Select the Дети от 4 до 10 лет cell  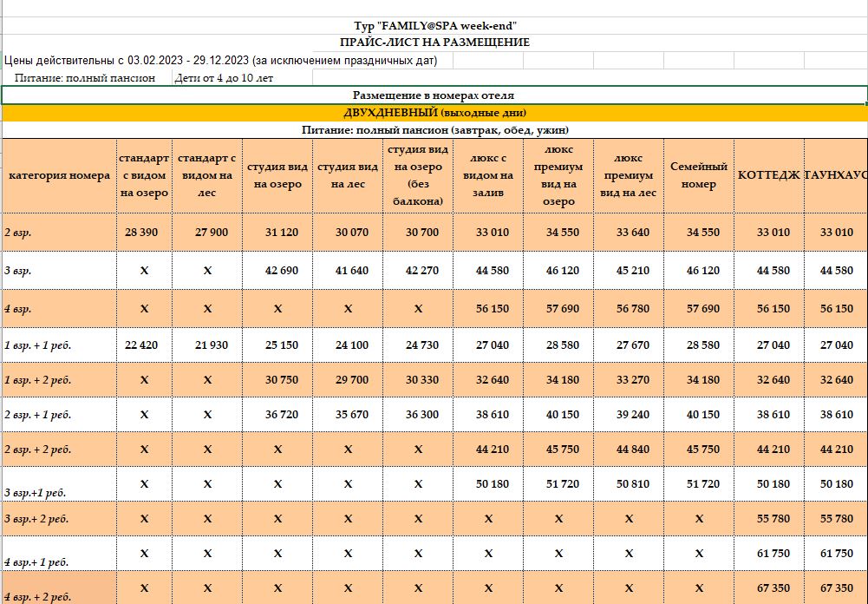(x=242, y=78)
